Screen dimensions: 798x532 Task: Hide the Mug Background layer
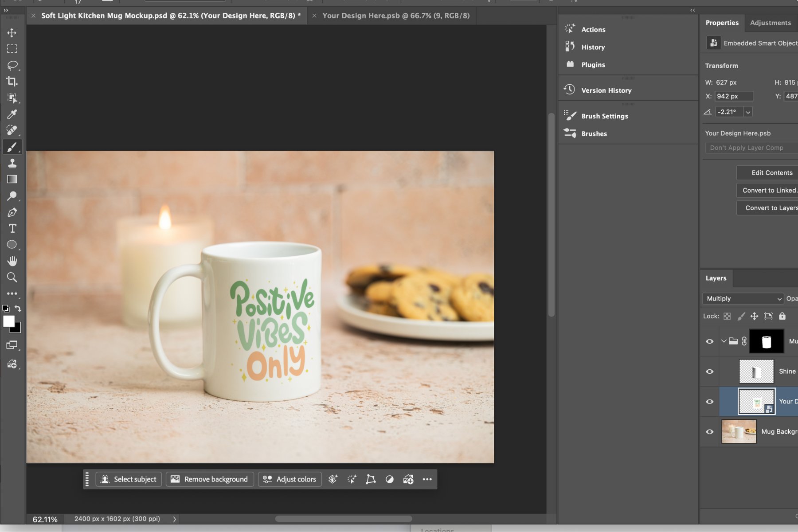click(709, 432)
